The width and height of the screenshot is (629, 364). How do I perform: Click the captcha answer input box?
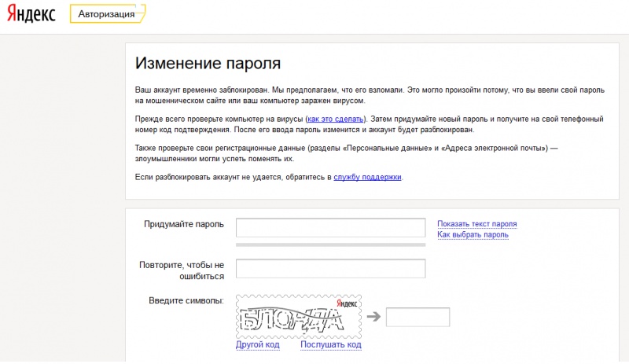pos(417,317)
